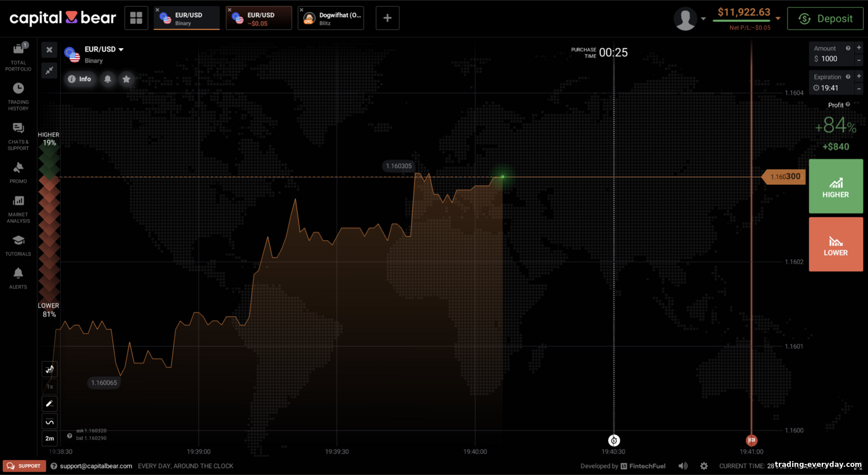Open the chart indicators wave icon
Viewport: 868px width, 475px height.
(50, 421)
